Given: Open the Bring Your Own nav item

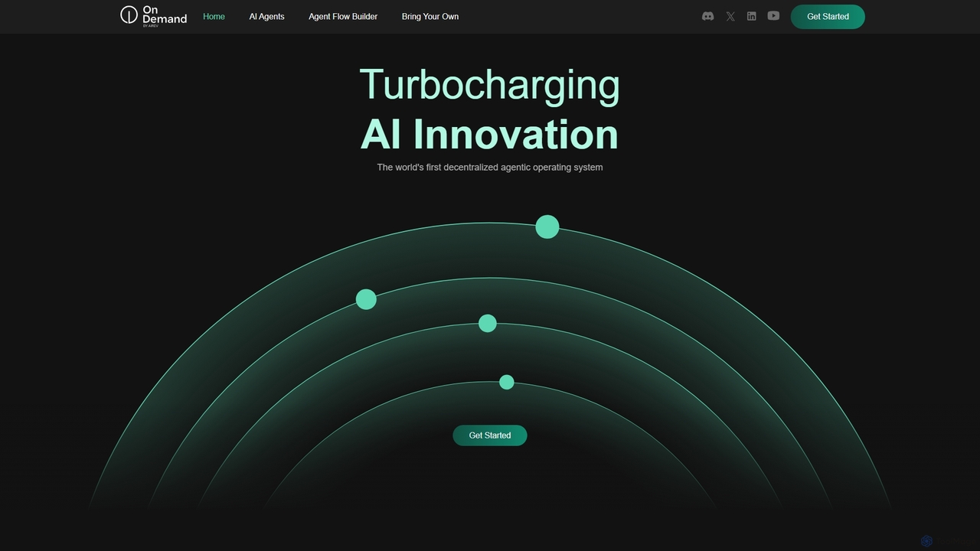Looking at the screenshot, I should pyautogui.click(x=430, y=17).
